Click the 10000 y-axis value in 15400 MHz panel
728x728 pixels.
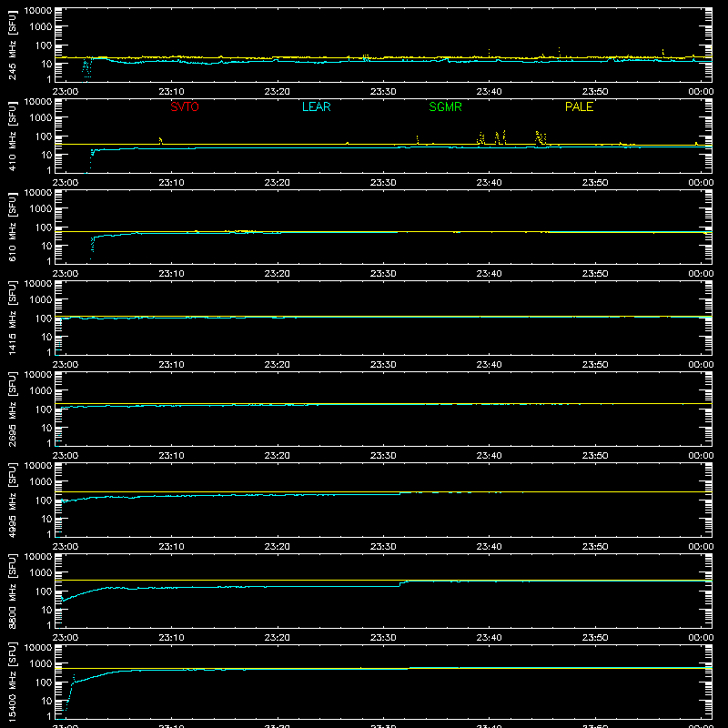click(38, 648)
